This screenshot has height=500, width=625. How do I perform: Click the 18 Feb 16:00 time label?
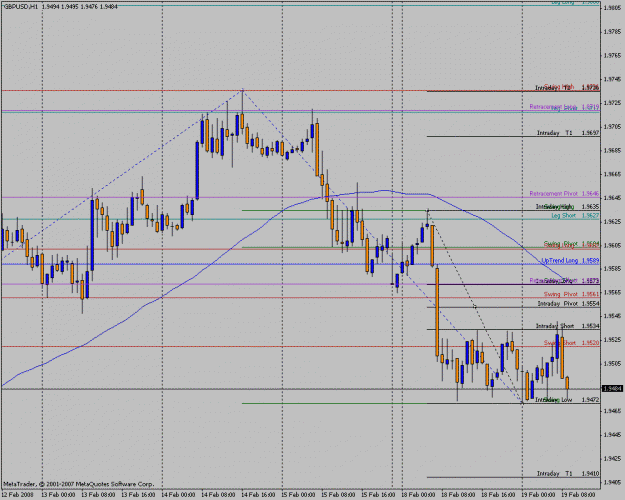point(498,494)
